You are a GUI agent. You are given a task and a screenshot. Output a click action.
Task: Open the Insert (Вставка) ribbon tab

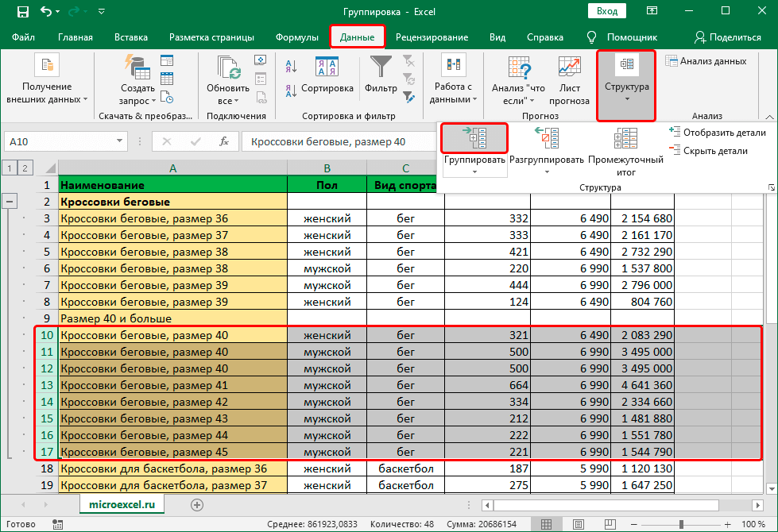point(131,37)
